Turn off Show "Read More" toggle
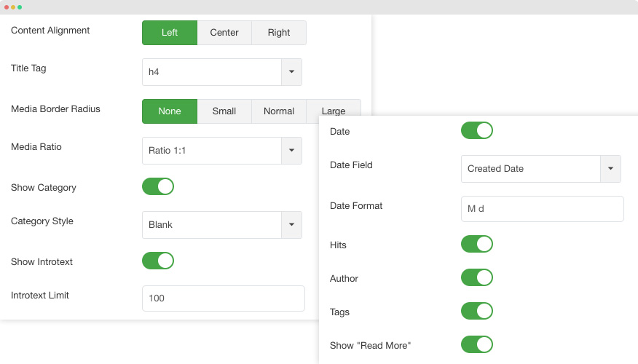 pos(477,344)
